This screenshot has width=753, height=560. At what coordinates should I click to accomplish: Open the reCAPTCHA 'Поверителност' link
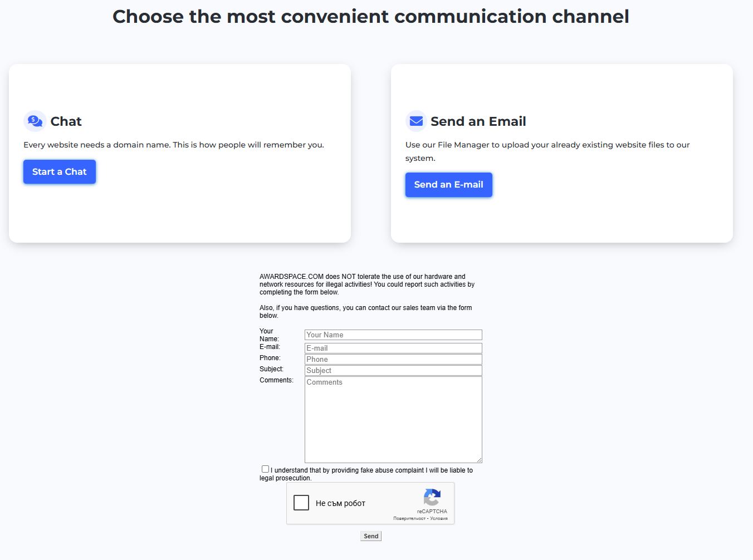click(409, 518)
